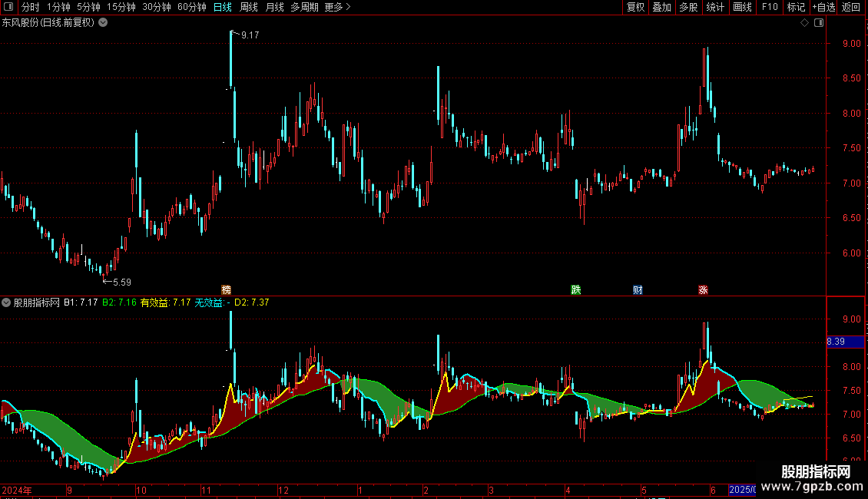
Task: Open F10 company information
Action: 770,7
